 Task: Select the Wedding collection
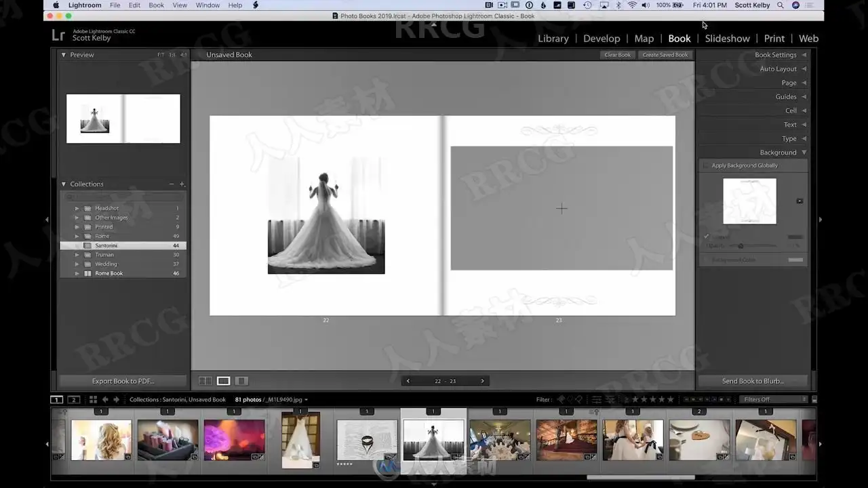coord(106,264)
